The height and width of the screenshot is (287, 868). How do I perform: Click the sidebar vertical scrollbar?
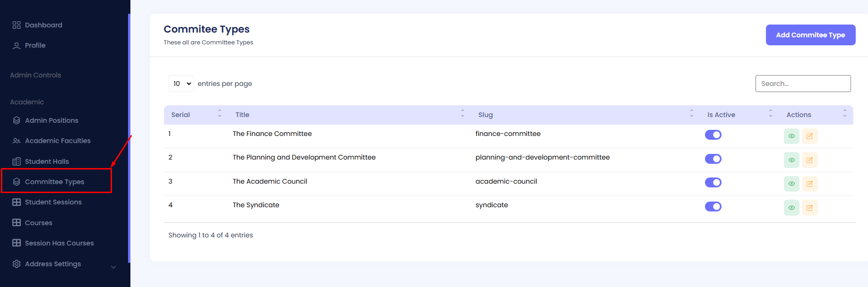129,137
